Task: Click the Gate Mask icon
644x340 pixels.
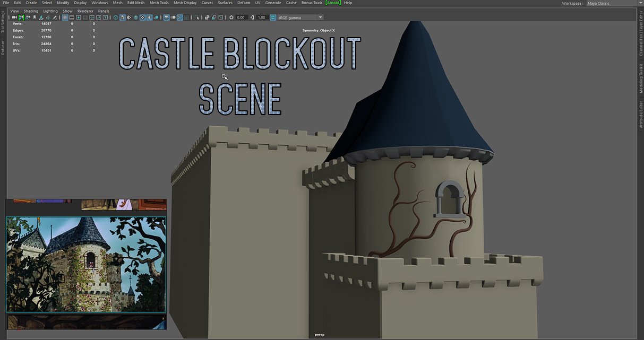Action: (x=85, y=18)
